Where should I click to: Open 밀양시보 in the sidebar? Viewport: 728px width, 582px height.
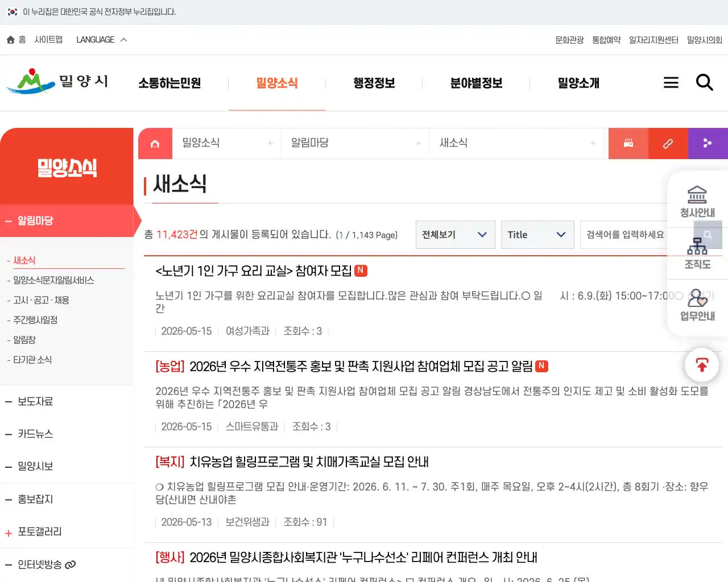point(35,466)
